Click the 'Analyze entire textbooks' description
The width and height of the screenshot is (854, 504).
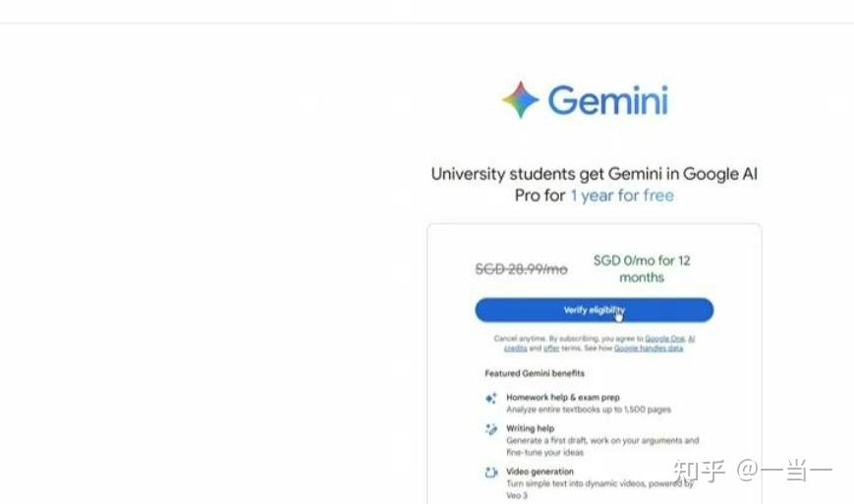click(589, 410)
